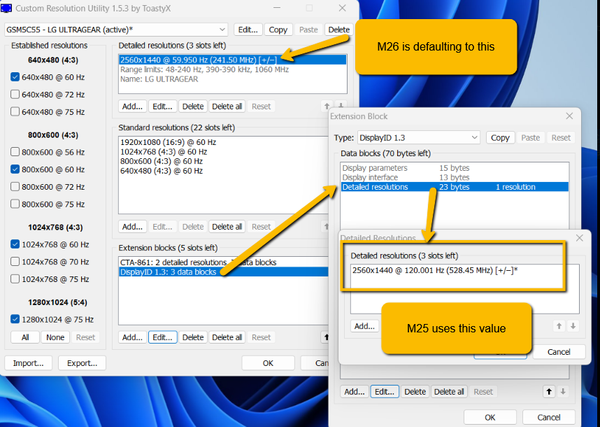Click Delete all under Extension blocks
The width and height of the screenshot is (600, 427).
(227, 337)
